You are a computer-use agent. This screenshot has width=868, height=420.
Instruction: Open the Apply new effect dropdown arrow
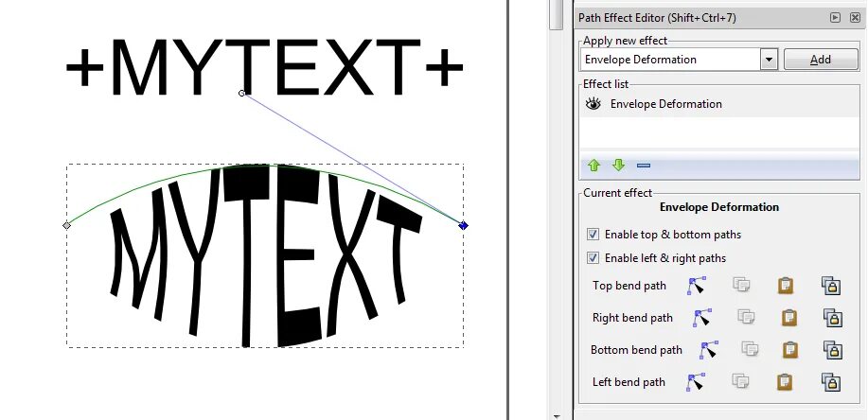pos(769,60)
